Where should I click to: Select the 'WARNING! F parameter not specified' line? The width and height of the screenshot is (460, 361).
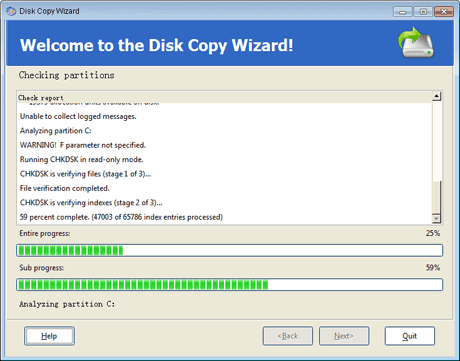(83, 145)
